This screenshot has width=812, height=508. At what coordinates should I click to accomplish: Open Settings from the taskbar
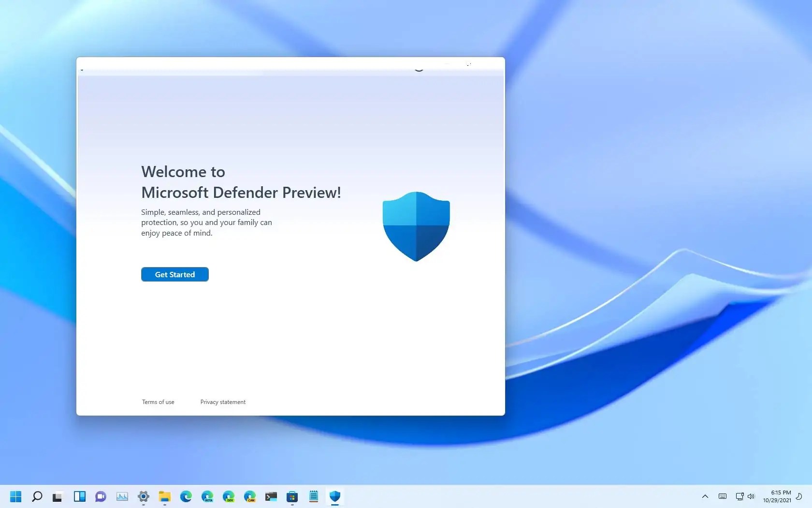[x=143, y=496]
